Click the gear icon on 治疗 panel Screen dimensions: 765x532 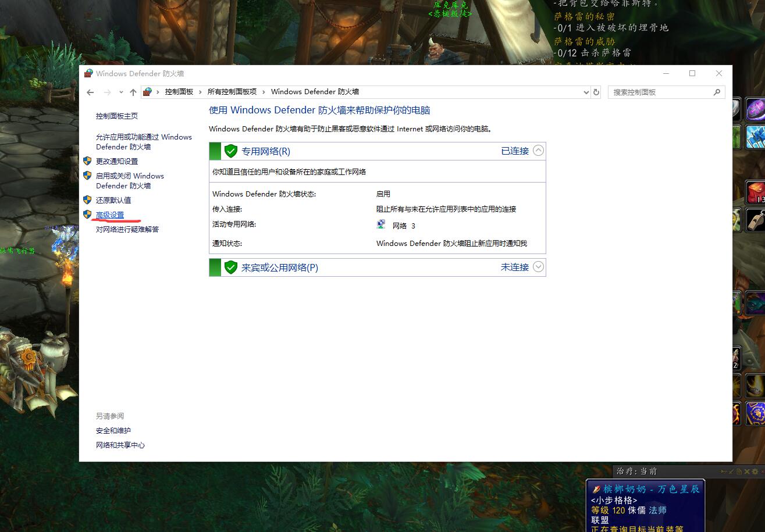tap(755, 472)
